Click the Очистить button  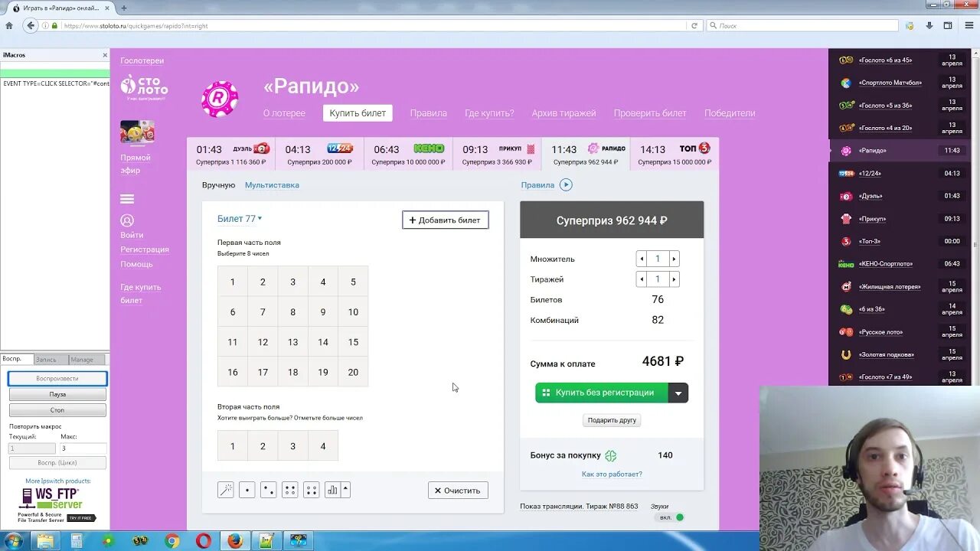coord(458,491)
